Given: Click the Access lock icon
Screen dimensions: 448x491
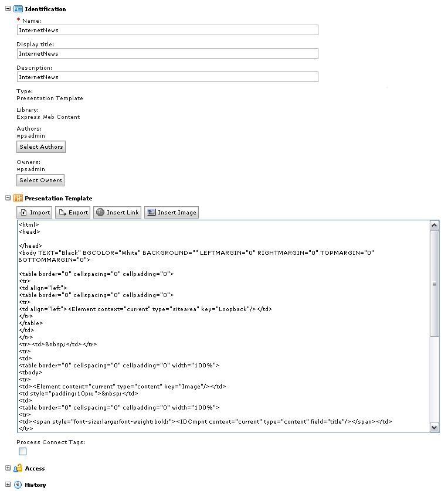Looking at the screenshot, I should click(x=18, y=469).
